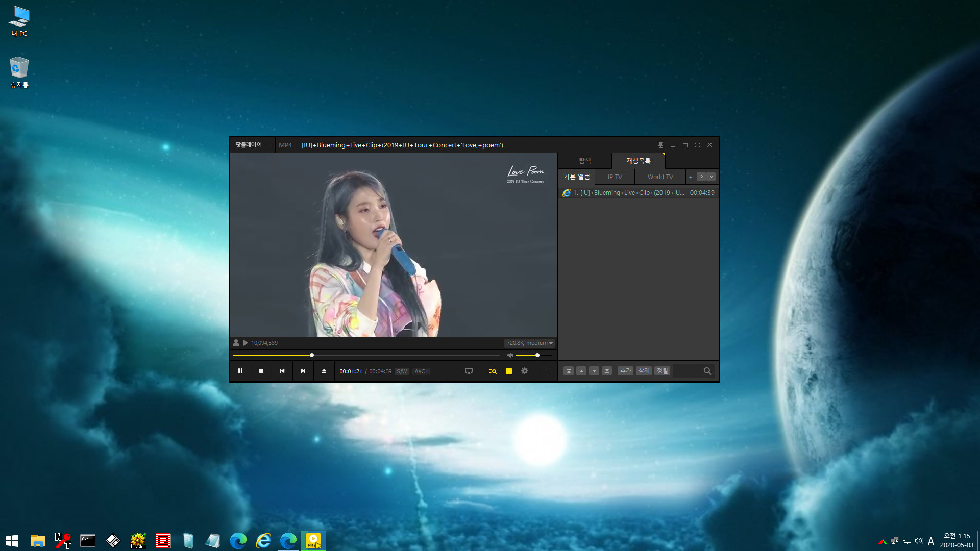The height and width of the screenshot is (551, 980).
Task: Click the 추가 button
Action: (x=626, y=371)
